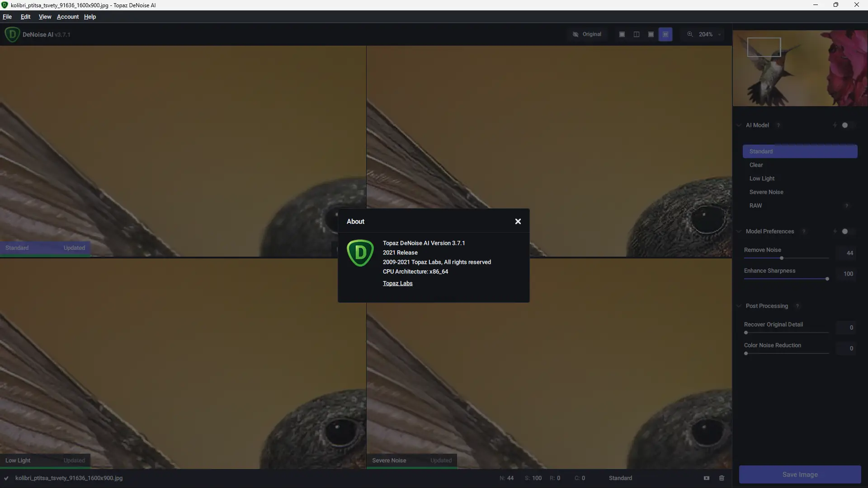Image resolution: width=868 pixels, height=488 pixels.
Task: Click the trash icon in bottom bar
Action: 722,478
